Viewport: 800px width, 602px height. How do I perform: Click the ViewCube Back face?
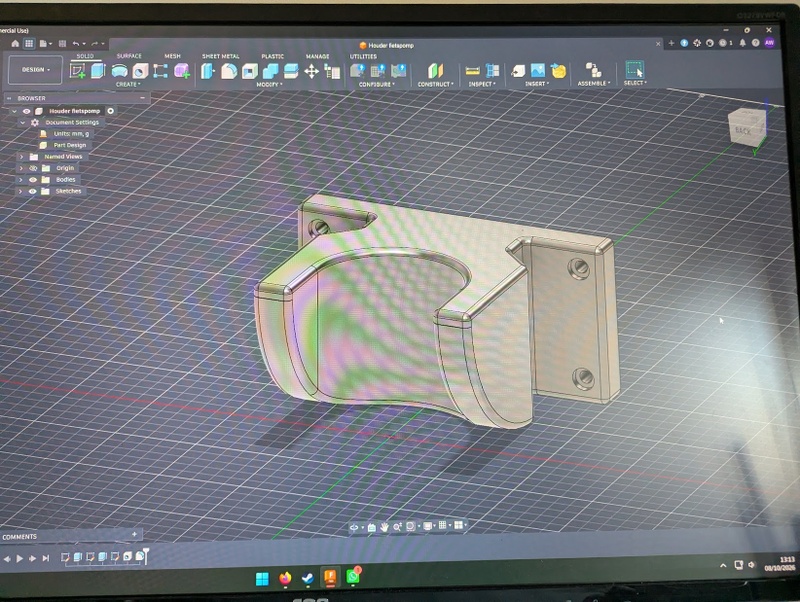[x=744, y=130]
